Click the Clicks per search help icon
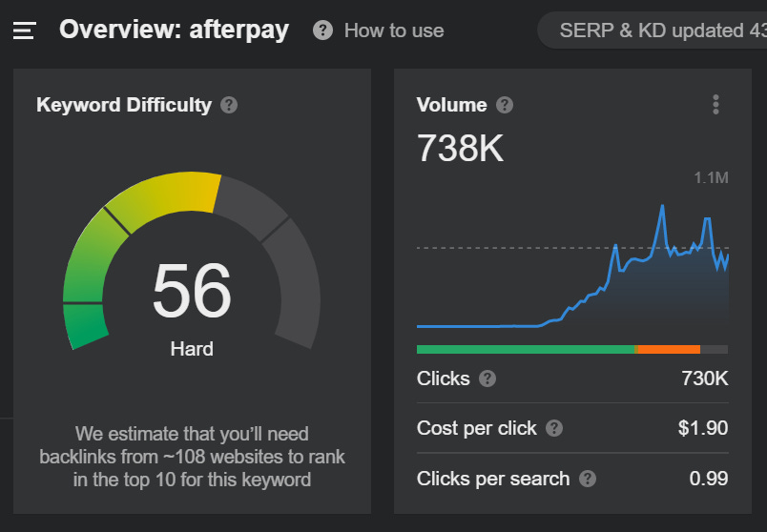Screen dimensions: 767x532 (x=588, y=479)
